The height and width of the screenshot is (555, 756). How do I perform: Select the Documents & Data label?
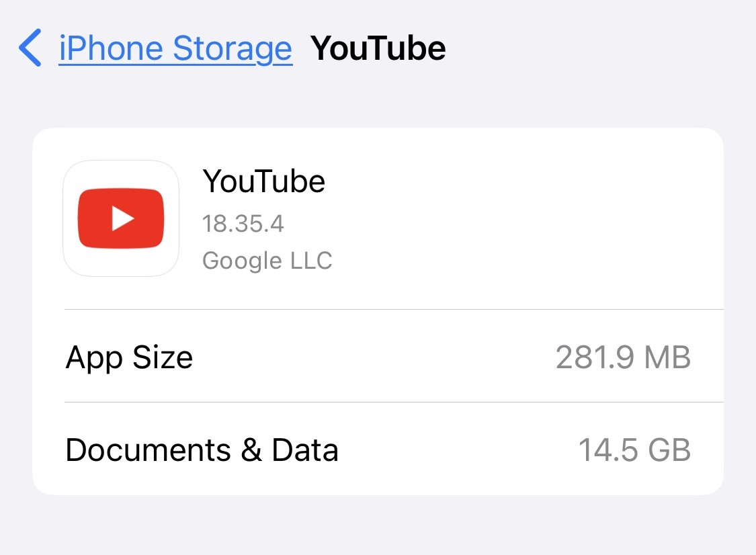pyautogui.click(x=202, y=450)
